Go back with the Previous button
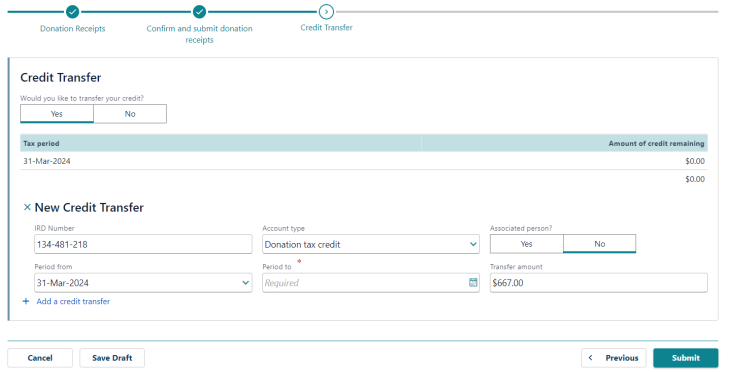 click(x=613, y=358)
